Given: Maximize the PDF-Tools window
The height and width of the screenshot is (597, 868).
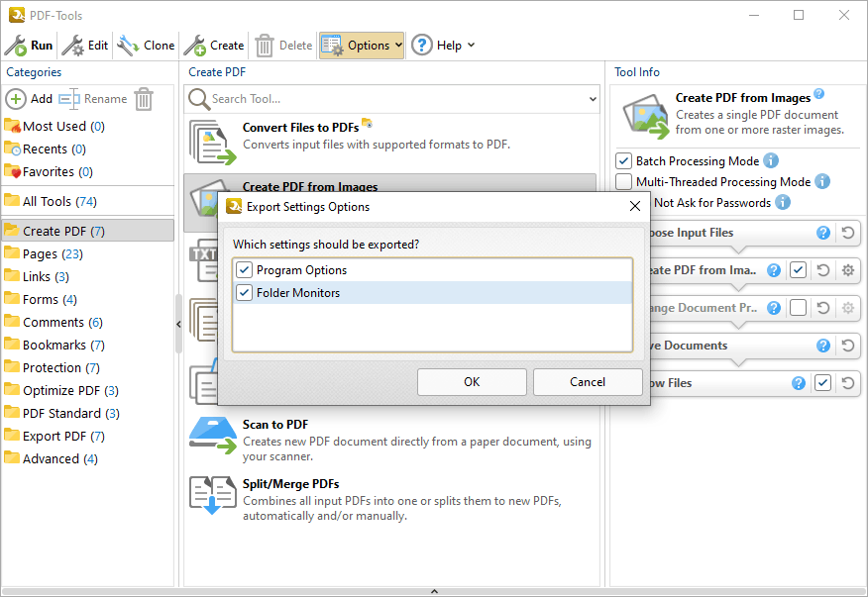Looking at the screenshot, I should tap(799, 15).
